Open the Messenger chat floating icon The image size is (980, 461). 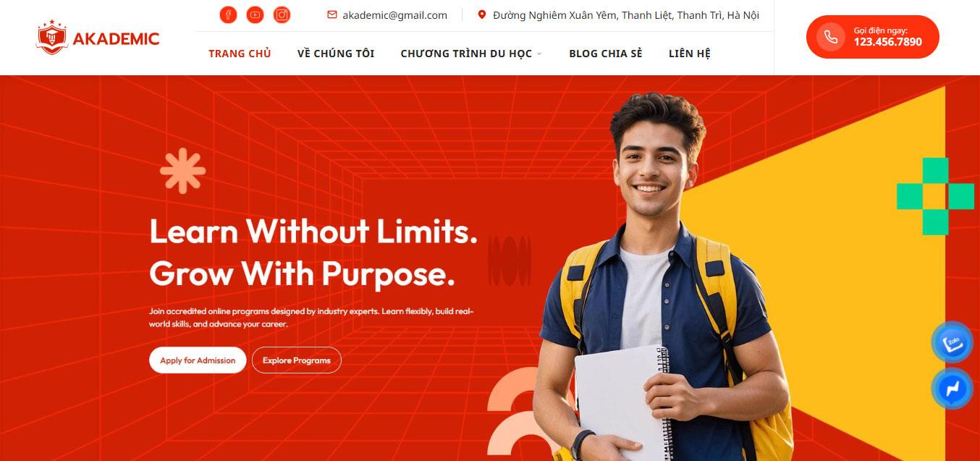click(952, 389)
